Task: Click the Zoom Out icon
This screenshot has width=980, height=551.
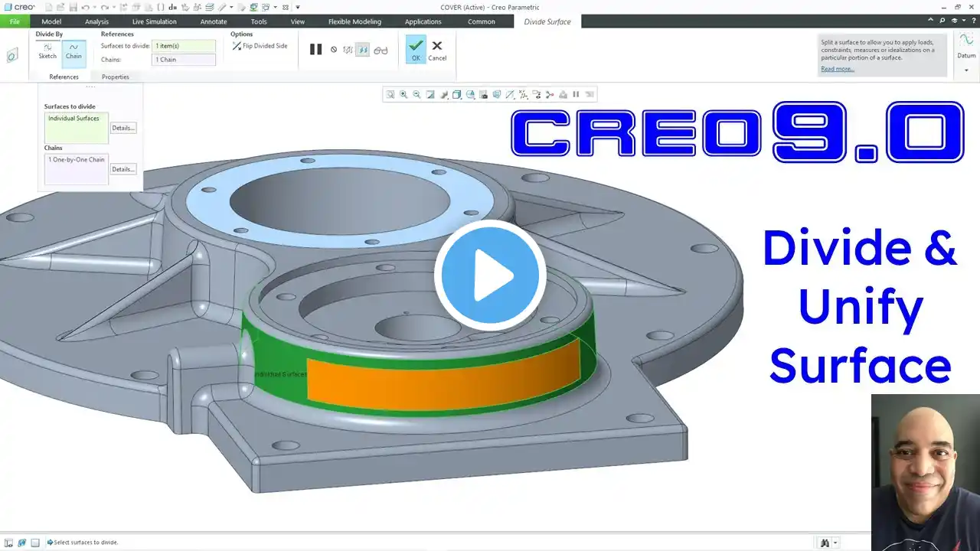Action: [416, 95]
